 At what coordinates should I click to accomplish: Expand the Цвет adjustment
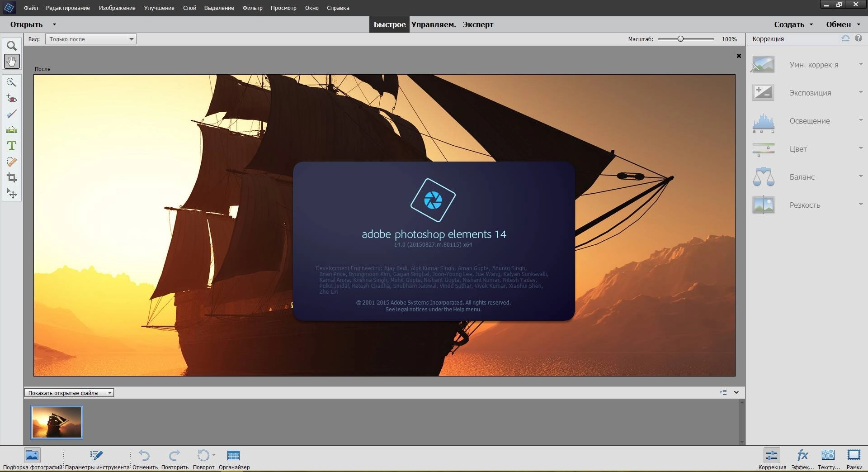coord(861,148)
